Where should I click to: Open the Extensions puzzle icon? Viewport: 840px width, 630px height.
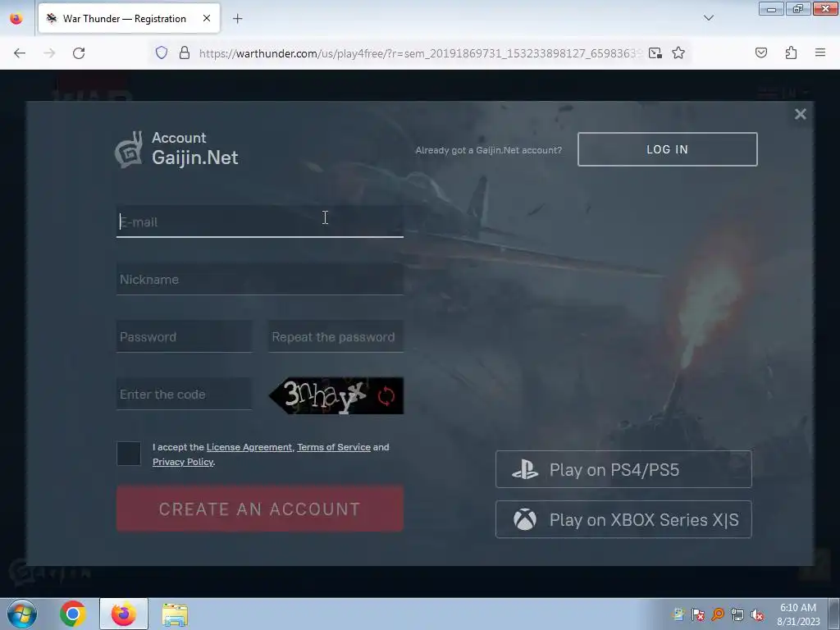(x=791, y=52)
